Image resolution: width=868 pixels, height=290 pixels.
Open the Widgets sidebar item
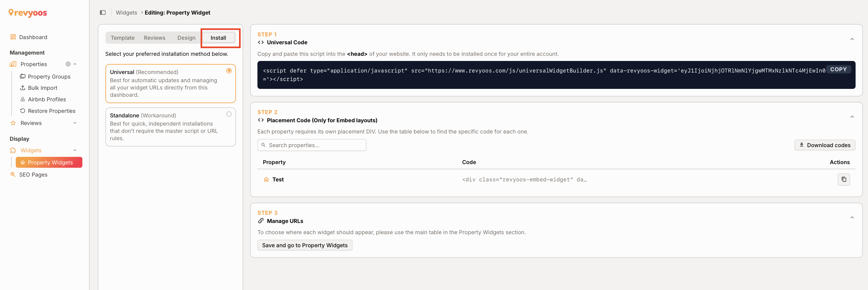[x=31, y=150]
